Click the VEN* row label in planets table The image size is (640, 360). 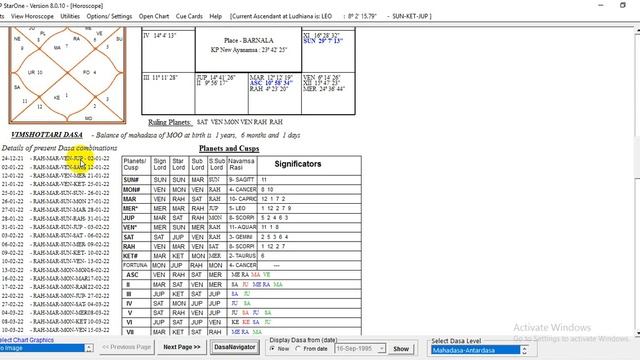[130, 227]
